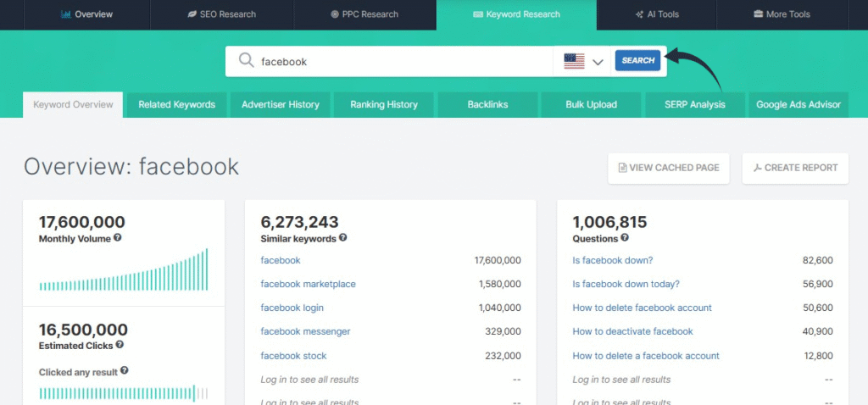
Task: Switch to the Ranking History subtab
Action: click(x=384, y=104)
